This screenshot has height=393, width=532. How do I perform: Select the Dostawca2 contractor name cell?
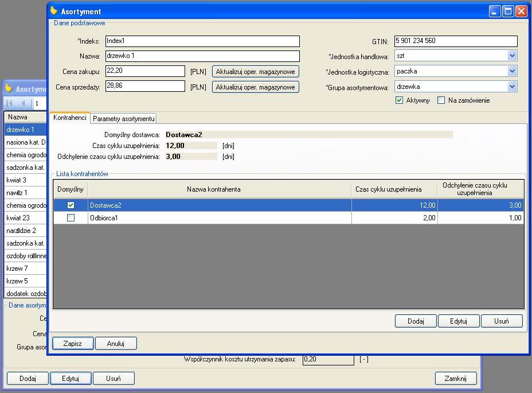coord(219,205)
